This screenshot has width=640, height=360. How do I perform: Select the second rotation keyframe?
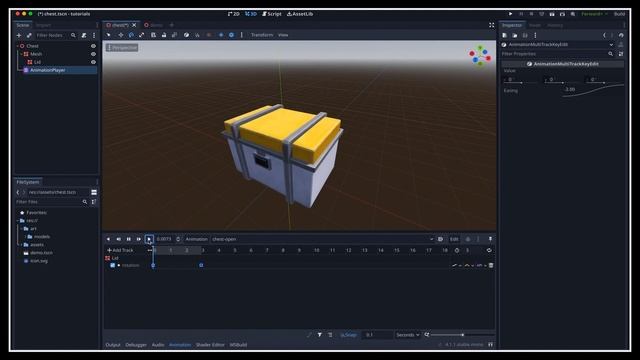201,265
